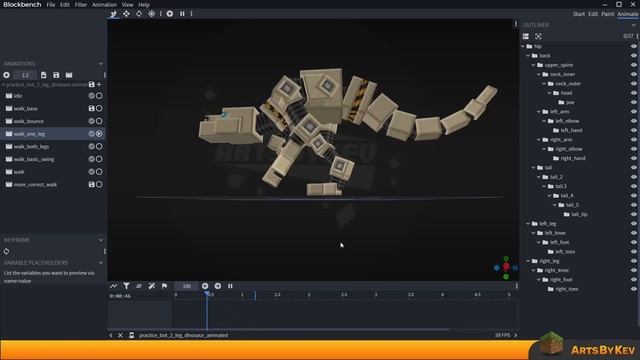Open the Animation menu

pyautogui.click(x=104, y=5)
